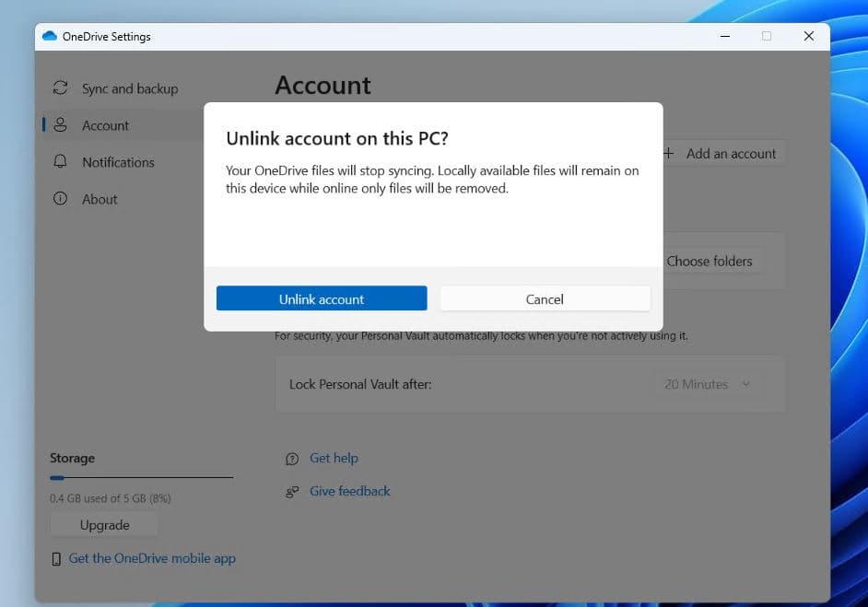Screen dimensions: 868x607
Task: Click the Upgrade storage button
Action: pos(104,525)
